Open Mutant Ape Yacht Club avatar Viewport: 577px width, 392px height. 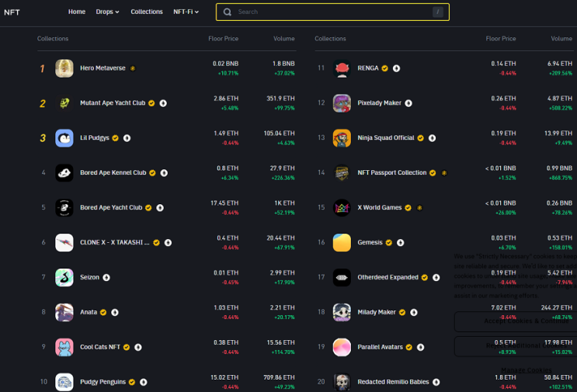[64, 103]
